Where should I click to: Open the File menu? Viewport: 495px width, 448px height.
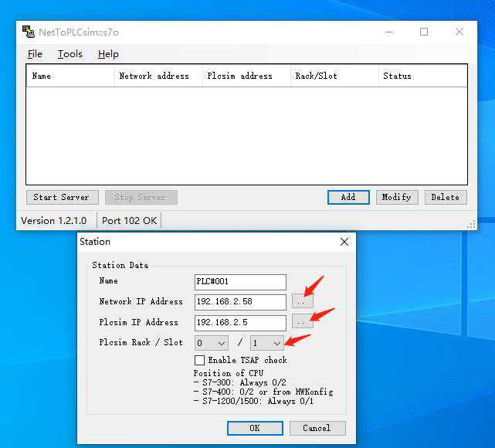pyautogui.click(x=35, y=54)
